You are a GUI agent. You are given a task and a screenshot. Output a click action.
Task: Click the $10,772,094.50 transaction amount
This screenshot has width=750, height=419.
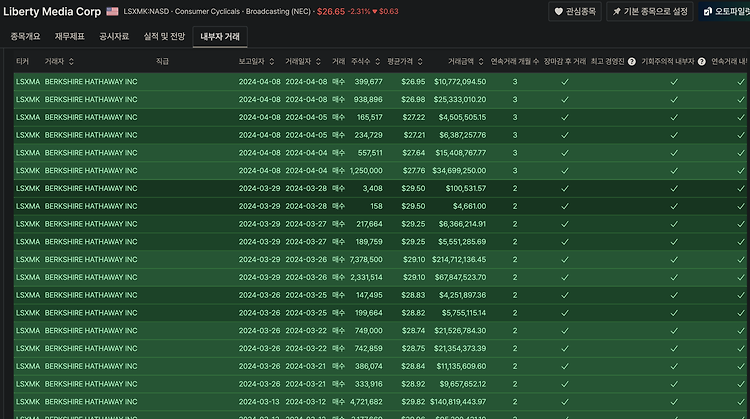(x=460, y=82)
